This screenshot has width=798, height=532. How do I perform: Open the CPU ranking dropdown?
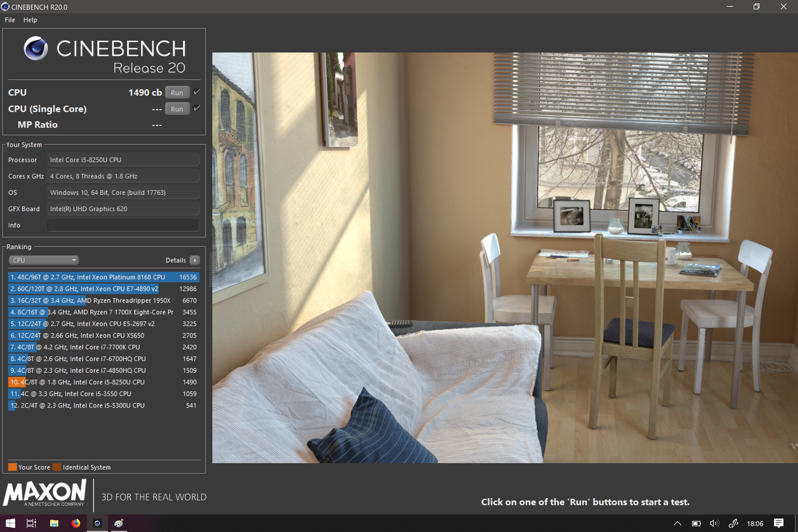43,260
